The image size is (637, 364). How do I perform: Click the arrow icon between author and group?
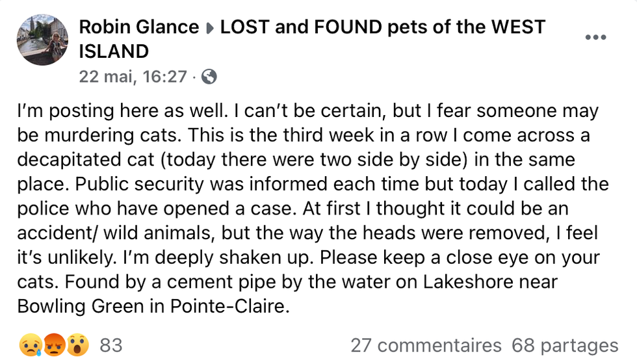(x=210, y=28)
